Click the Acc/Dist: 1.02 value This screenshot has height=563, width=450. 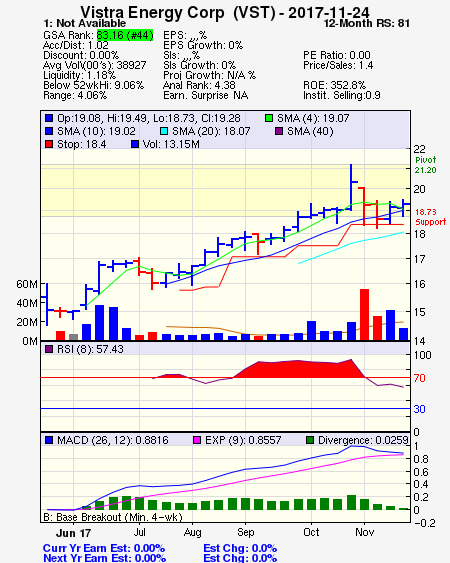click(x=76, y=45)
